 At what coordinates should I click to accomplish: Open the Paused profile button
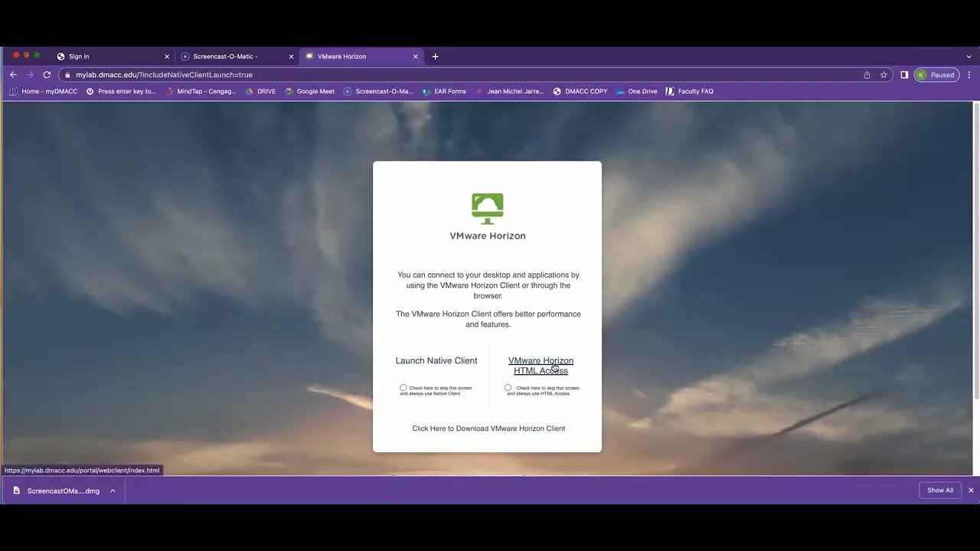936,75
